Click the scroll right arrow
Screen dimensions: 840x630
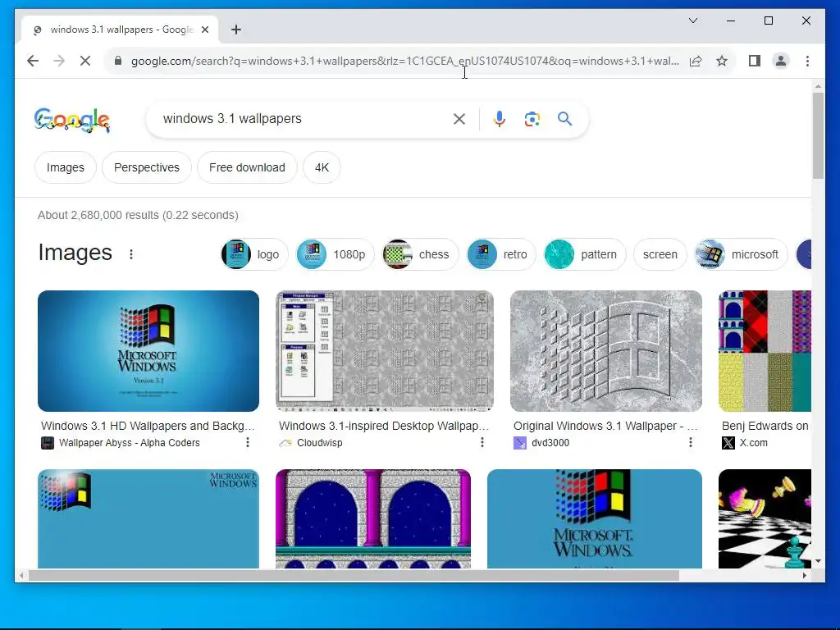point(804,575)
